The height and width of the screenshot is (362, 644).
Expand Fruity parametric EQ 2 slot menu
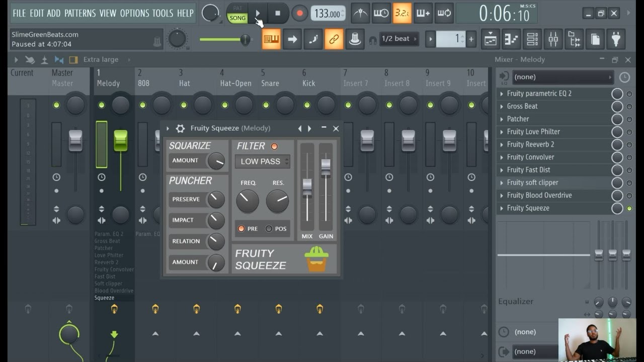(x=502, y=94)
